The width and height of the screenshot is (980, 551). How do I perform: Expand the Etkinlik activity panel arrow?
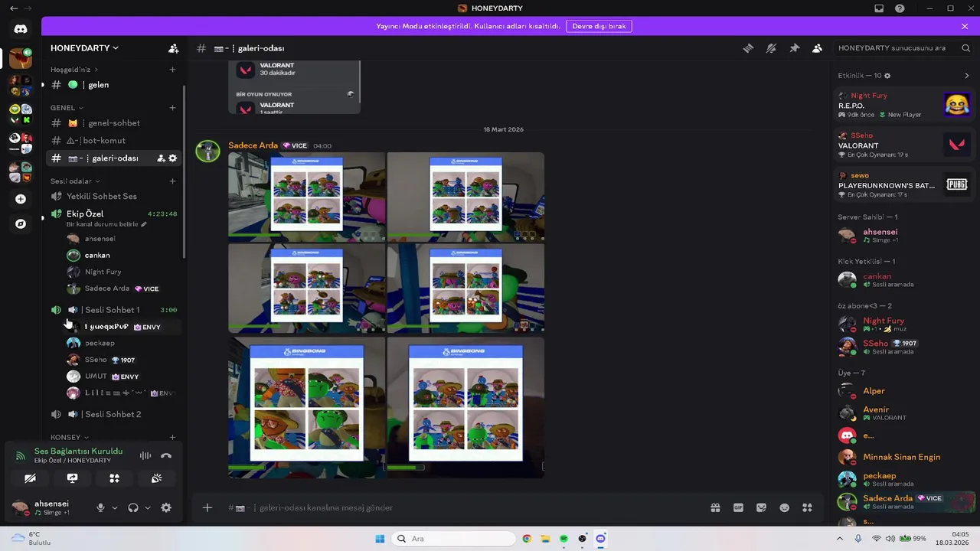click(966, 76)
